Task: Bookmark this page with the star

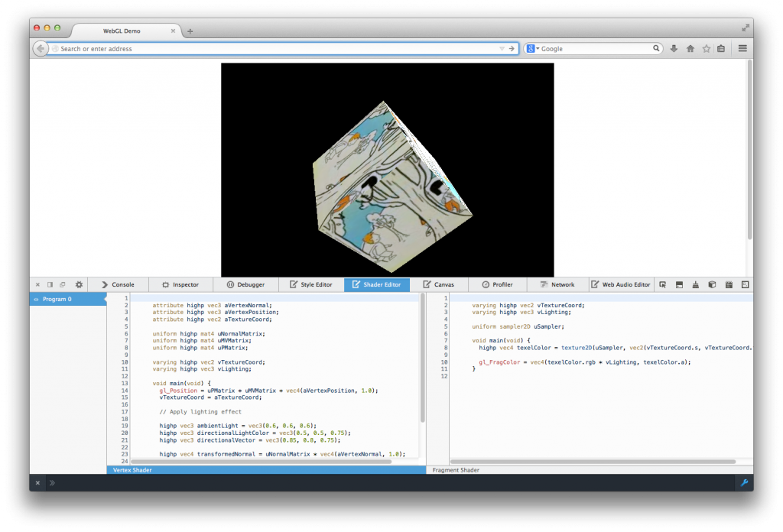Action: (x=706, y=48)
